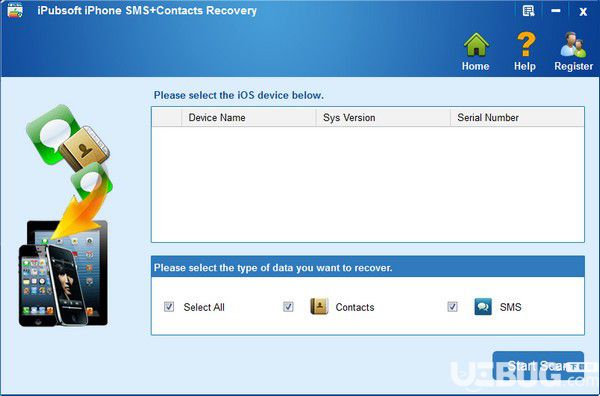600x396 pixels.
Task: Click the Contacts address book icon
Action: click(x=319, y=306)
